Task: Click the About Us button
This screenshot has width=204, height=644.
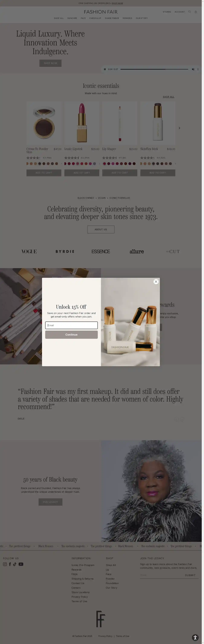Action: coord(101,229)
